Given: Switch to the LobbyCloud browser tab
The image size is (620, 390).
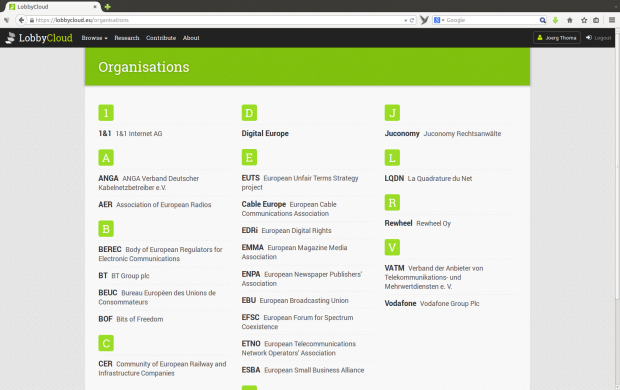Looking at the screenshot, I should point(53,7).
